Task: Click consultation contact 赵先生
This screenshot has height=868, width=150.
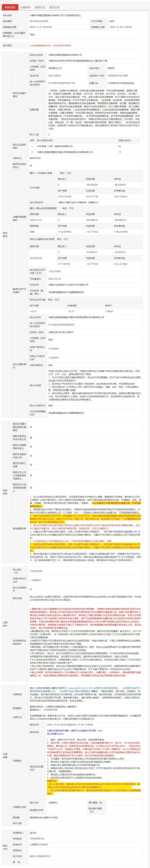Action: click(33, 833)
